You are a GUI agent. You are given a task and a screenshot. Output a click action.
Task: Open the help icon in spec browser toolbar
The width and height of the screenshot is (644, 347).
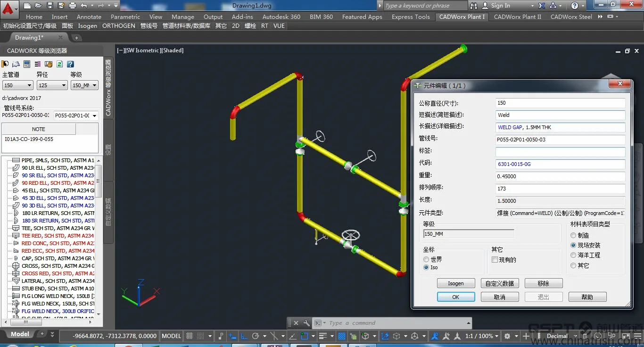tap(69, 64)
